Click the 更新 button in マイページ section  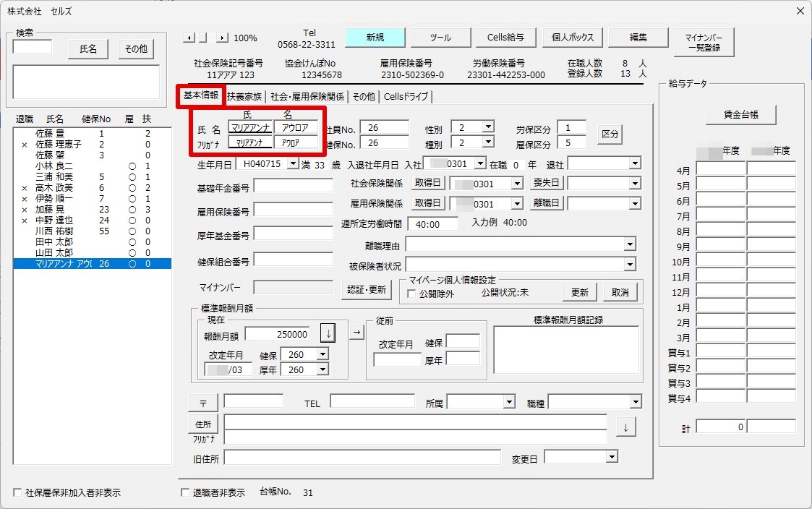tap(579, 293)
